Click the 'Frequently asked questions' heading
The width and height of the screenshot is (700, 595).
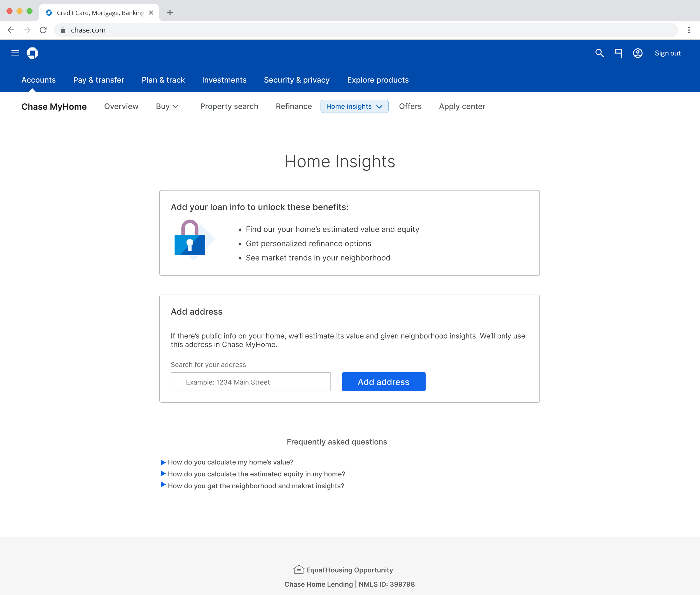pyautogui.click(x=337, y=442)
